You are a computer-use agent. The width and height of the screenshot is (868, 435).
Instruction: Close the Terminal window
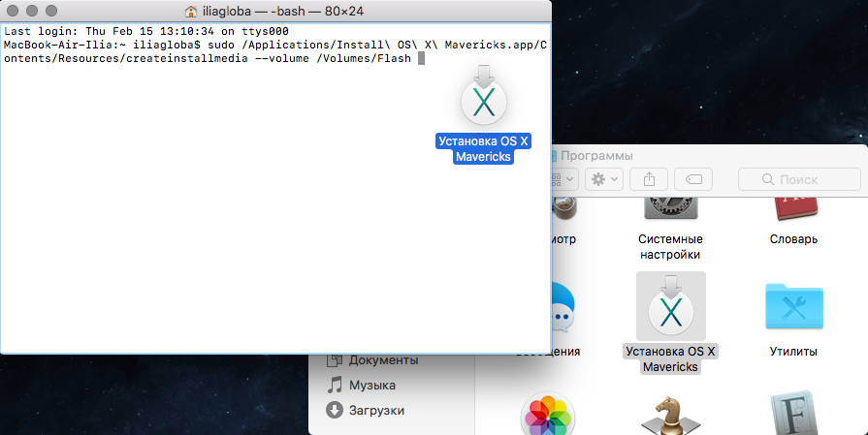[13, 11]
